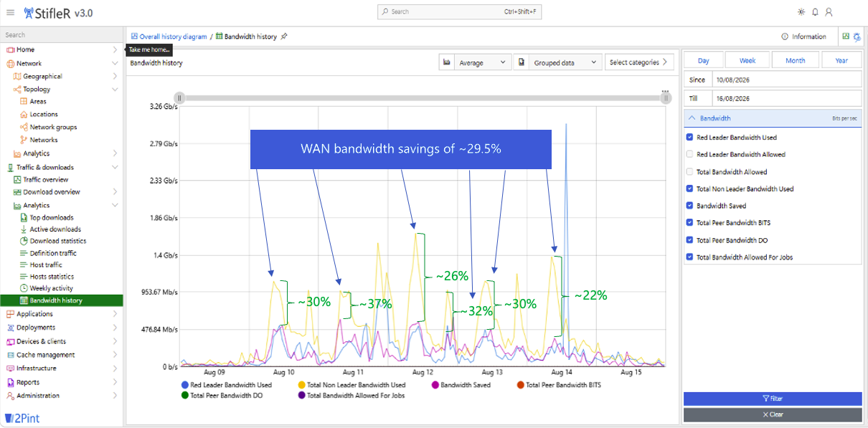Image resolution: width=868 pixels, height=428 pixels.
Task: Click the top search field
Action: click(x=459, y=12)
